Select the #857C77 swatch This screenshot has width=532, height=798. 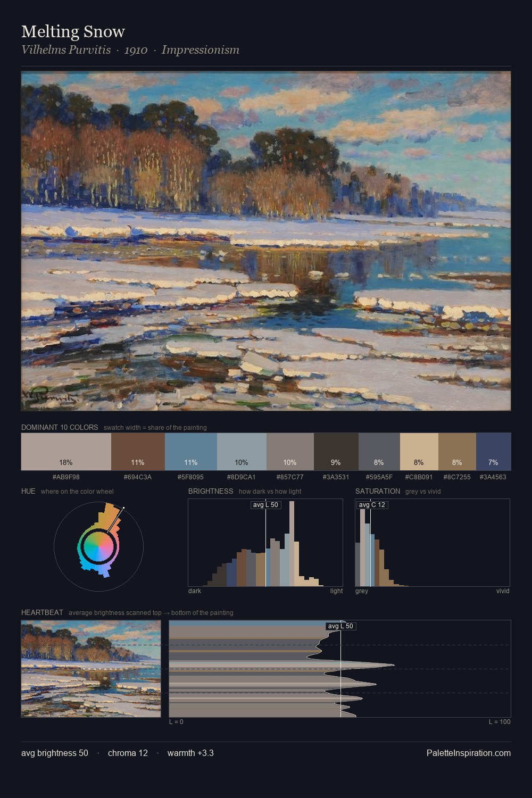click(290, 452)
